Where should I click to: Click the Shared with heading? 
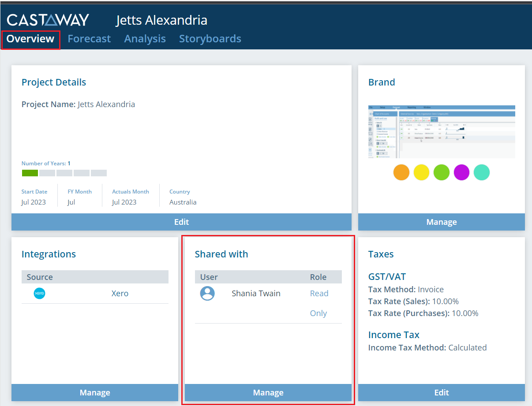221,254
